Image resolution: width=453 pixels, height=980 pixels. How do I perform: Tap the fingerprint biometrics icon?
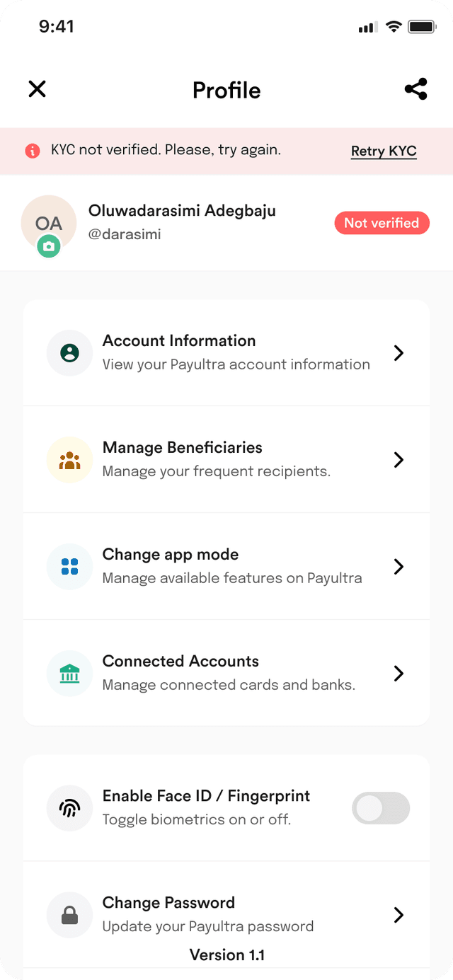tap(69, 808)
